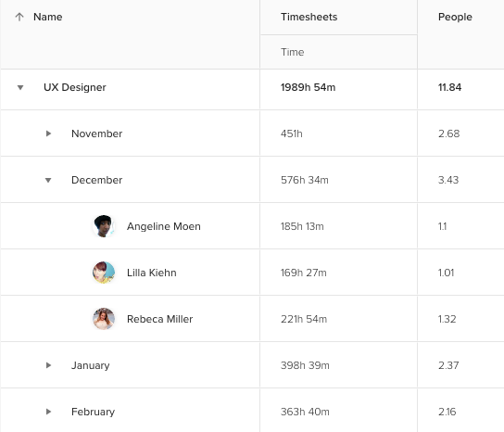Open the Rebeca Miller name link

coord(159,319)
